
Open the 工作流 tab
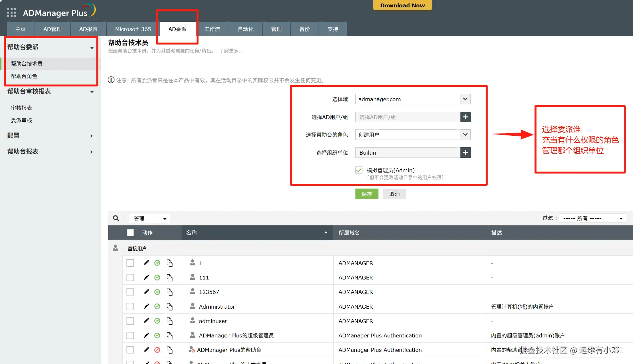tap(212, 29)
